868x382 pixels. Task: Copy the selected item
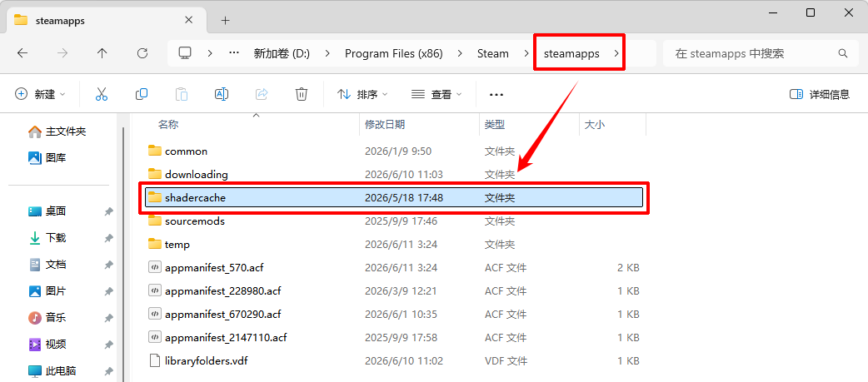point(141,95)
